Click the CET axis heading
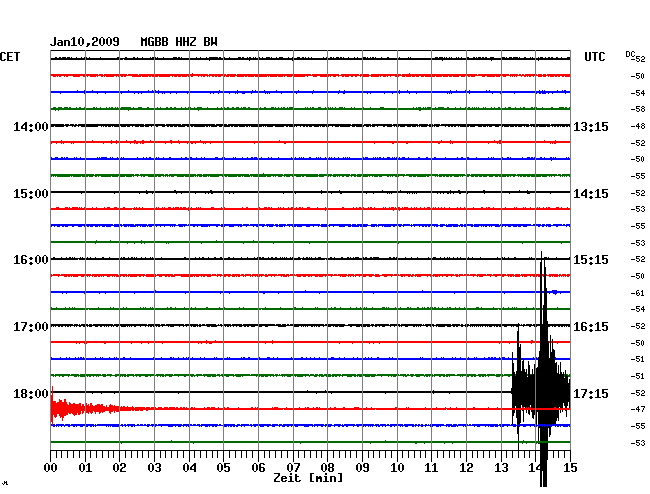This screenshot has height=494, width=650. tap(10, 57)
